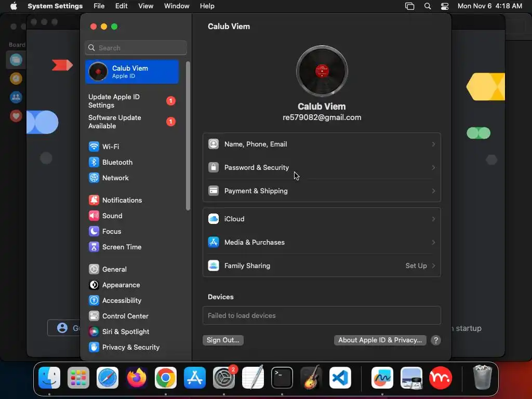Click Media & Purchases App Store icon
The height and width of the screenshot is (399, 532).
pos(214,242)
